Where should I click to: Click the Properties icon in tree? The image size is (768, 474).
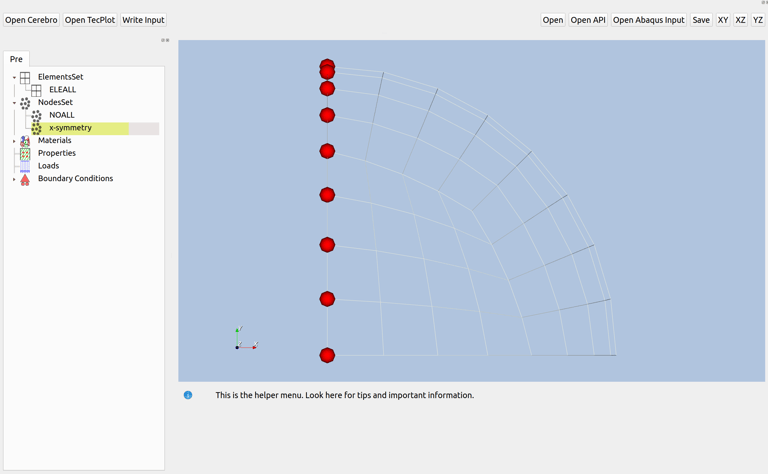point(25,154)
